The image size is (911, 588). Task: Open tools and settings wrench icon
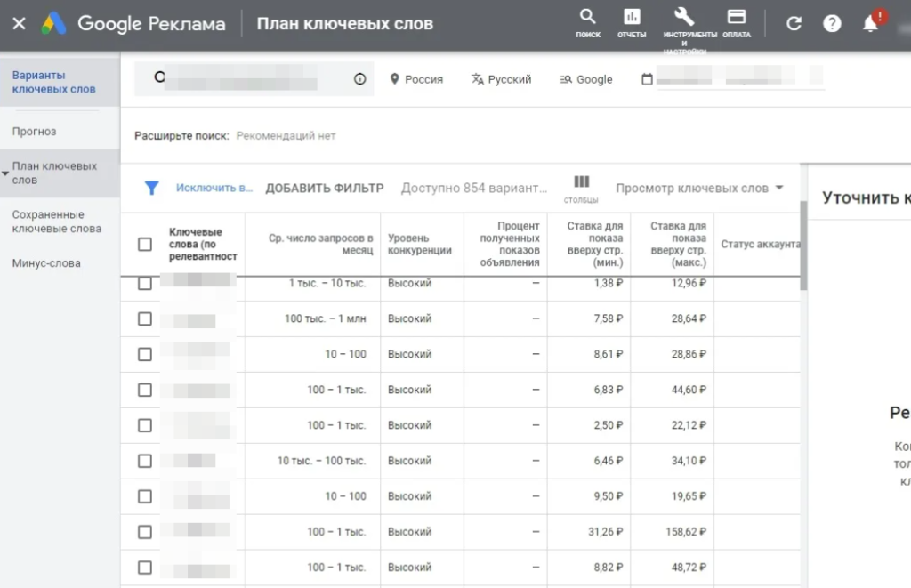(x=684, y=18)
